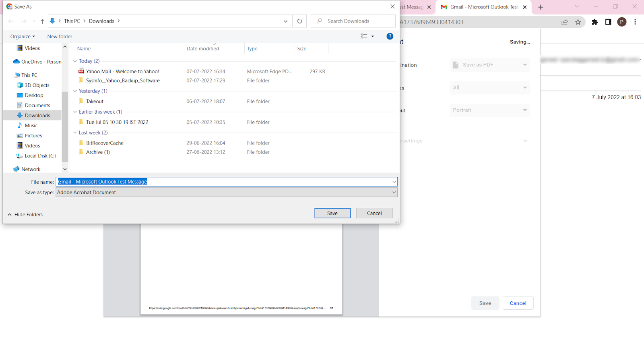Open Videos at top of navigation pane
Image resolution: width=644 pixels, height=346 pixels.
(x=32, y=48)
